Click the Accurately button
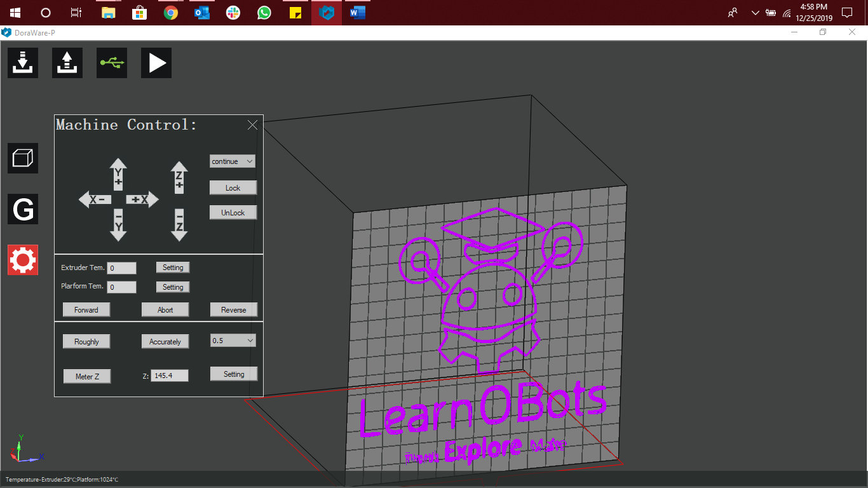This screenshot has width=868, height=488. click(165, 341)
